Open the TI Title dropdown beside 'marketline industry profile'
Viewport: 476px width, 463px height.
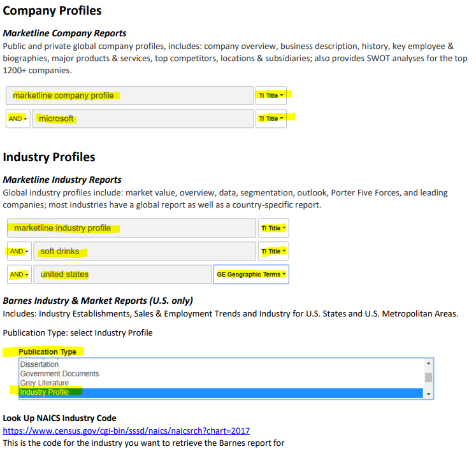click(x=273, y=228)
